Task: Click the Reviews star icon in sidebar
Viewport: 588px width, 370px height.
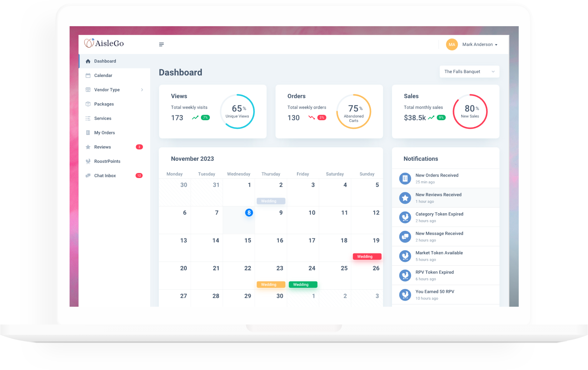Action: click(88, 147)
